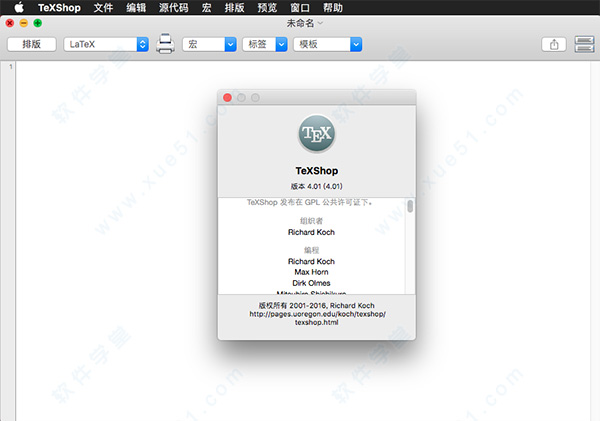The width and height of the screenshot is (600, 421).
Task: Click the TeXShop title in About dialog
Action: pyautogui.click(x=316, y=171)
